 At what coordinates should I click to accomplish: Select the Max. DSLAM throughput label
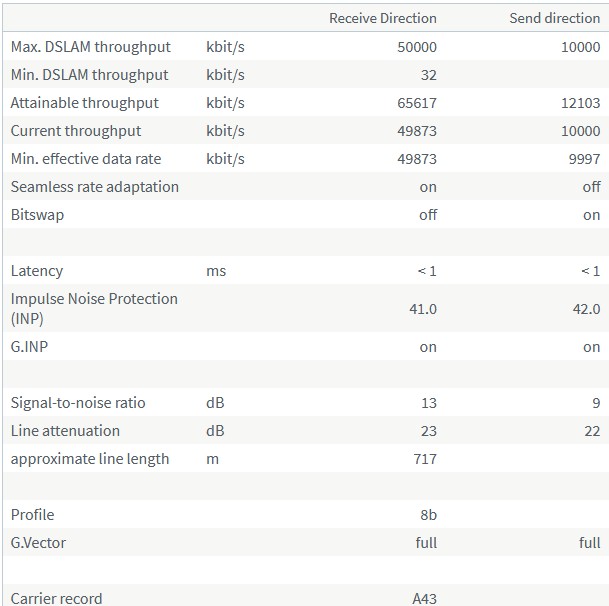click(91, 47)
